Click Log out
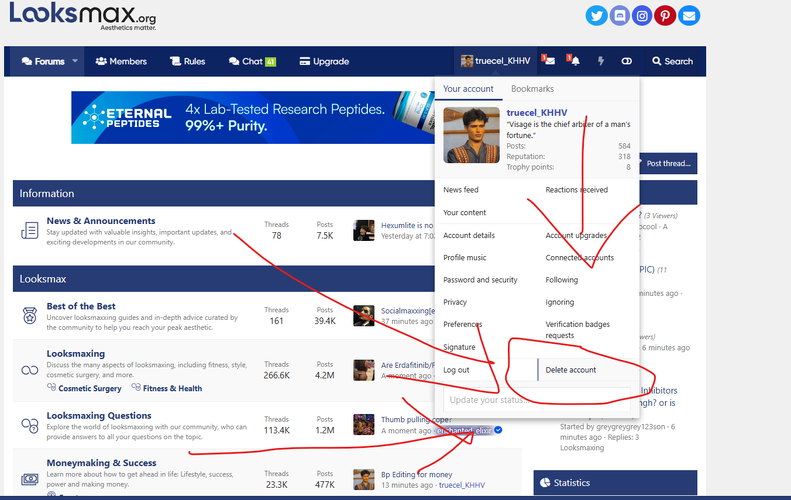The width and height of the screenshot is (791, 500). [x=456, y=370]
